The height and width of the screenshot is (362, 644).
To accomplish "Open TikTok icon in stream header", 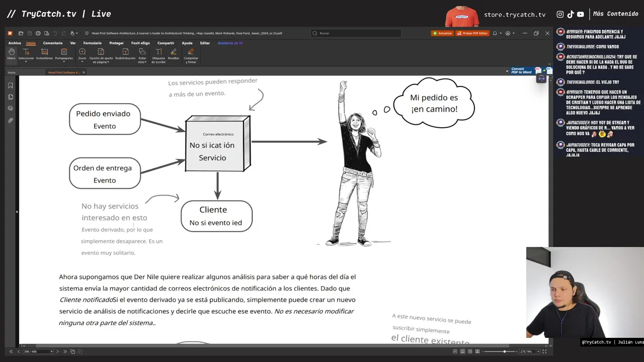I will point(571,15).
